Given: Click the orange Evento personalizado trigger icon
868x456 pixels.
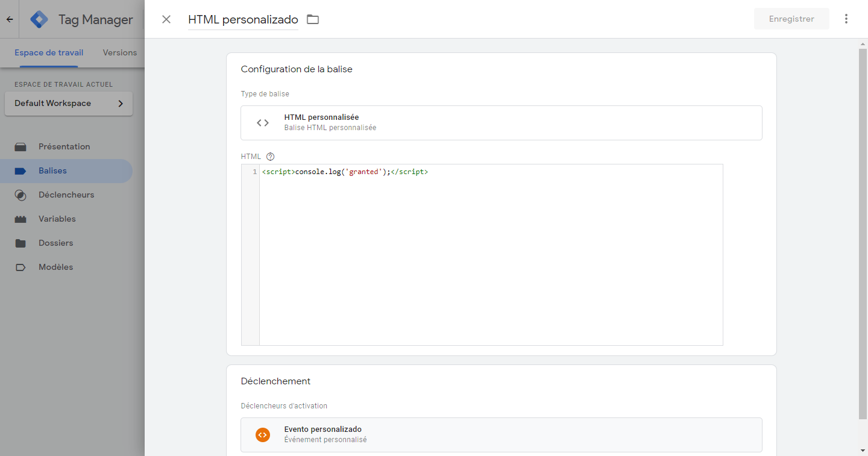Looking at the screenshot, I should (x=263, y=435).
